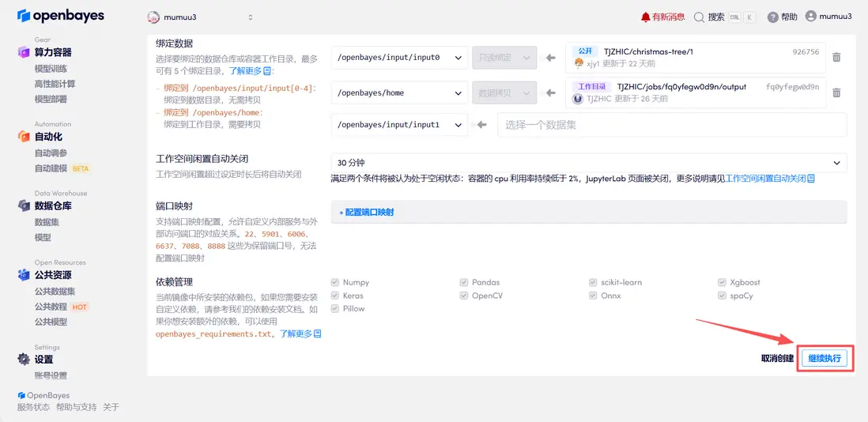Click the small OpenBayes footer logo
The height and width of the screenshot is (422, 868).
(x=21, y=395)
